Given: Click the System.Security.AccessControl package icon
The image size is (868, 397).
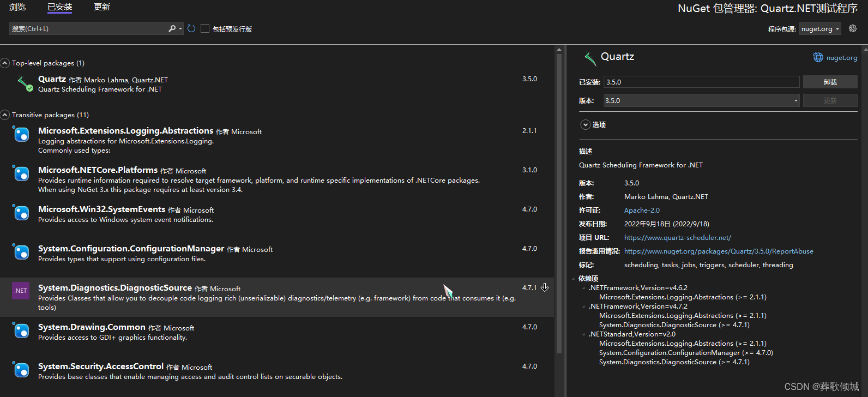Looking at the screenshot, I should [21, 369].
